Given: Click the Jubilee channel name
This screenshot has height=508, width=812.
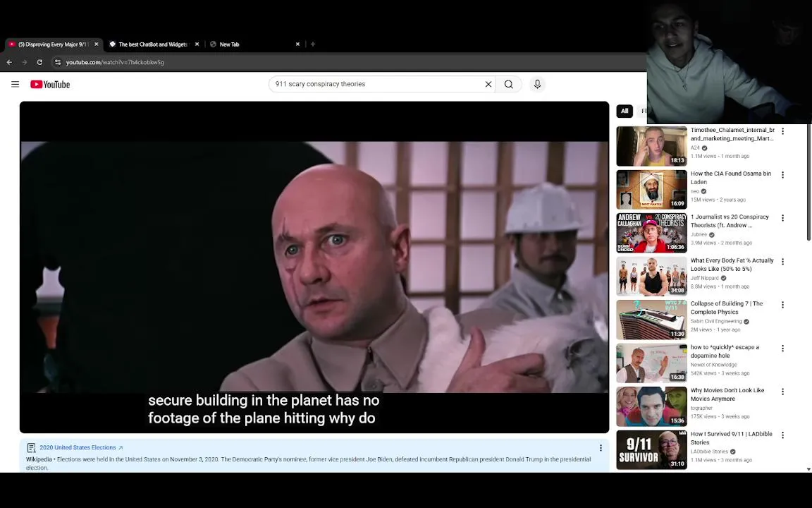Looking at the screenshot, I should click(x=699, y=235).
